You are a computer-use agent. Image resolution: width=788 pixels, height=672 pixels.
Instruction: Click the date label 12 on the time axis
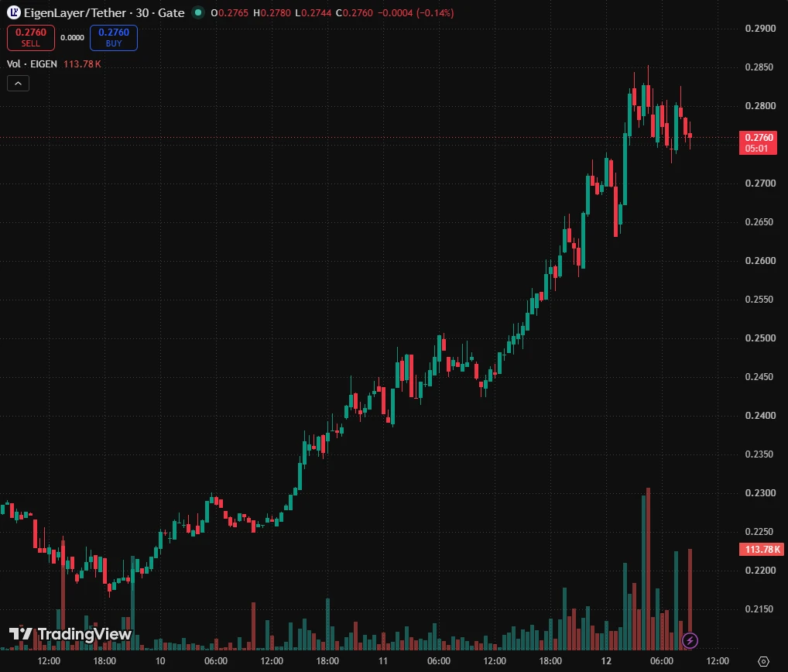pyautogui.click(x=606, y=661)
